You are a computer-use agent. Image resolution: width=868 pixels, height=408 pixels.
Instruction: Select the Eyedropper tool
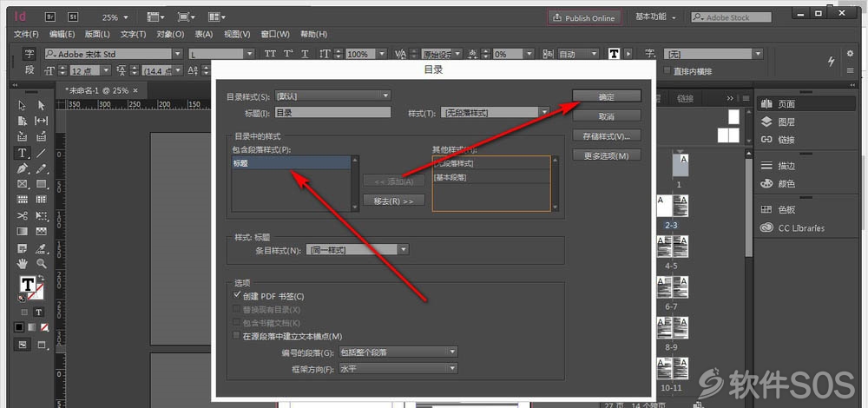tap(41, 247)
